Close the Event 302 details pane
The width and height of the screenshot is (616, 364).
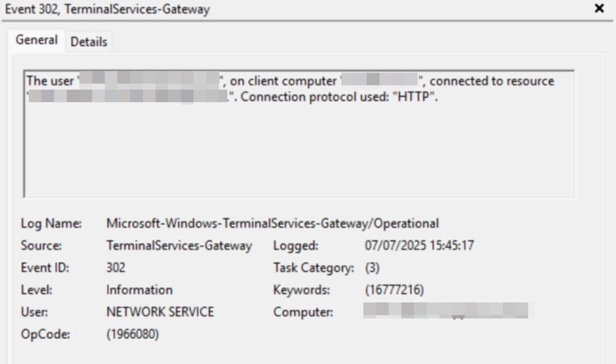(599, 9)
